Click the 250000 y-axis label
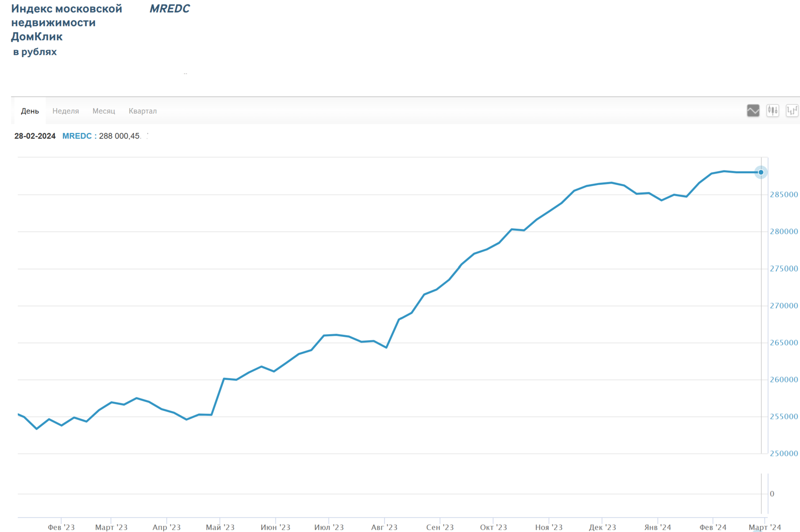 click(784, 453)
